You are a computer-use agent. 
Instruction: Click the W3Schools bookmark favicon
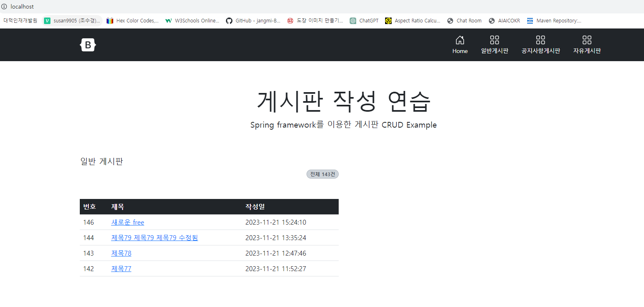pyautogui.click(x=169, y=21)
